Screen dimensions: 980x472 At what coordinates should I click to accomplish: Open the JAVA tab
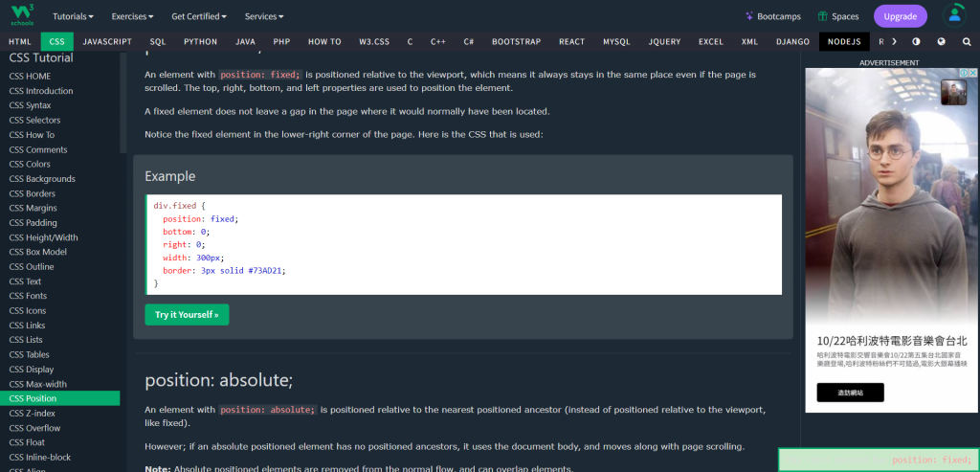[x=245, y=42]
